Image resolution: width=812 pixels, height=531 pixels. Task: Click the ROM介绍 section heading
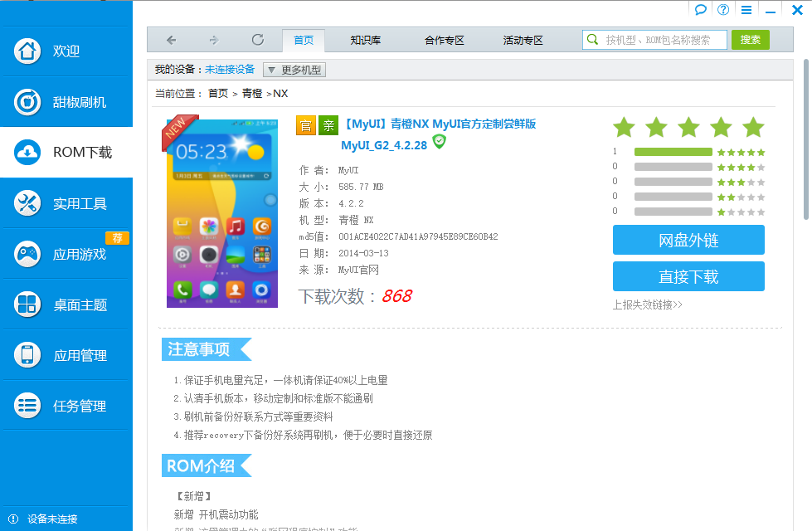201,465
